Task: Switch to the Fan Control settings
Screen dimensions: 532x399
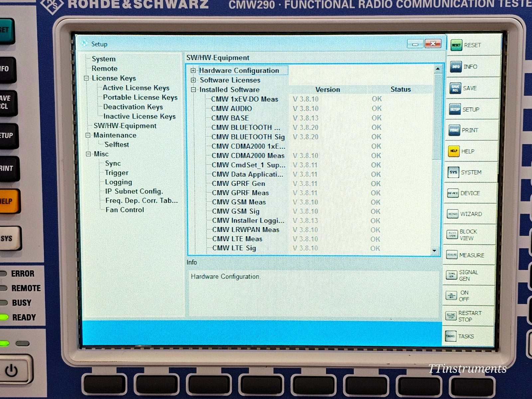Action: coord(124,210)
